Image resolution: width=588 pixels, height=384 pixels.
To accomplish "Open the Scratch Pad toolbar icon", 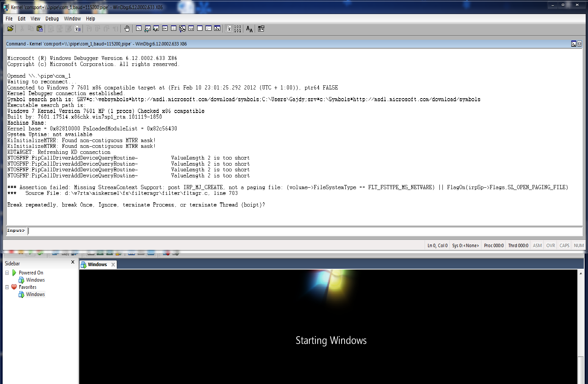I will point(200,28).
